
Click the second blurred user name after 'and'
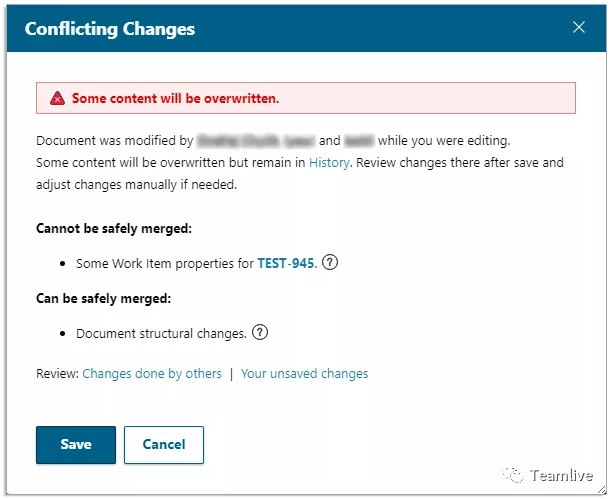pyautogui.click(x=359, y=141)
